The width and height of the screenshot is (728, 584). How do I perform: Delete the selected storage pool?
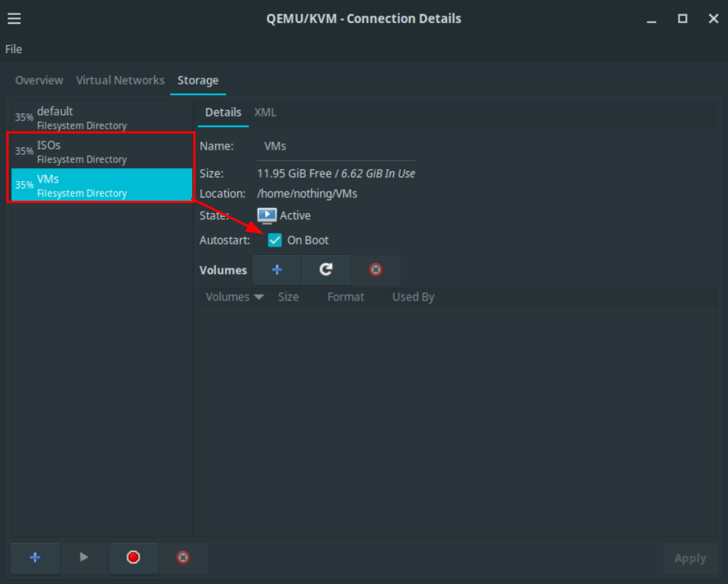click(183, 558)
